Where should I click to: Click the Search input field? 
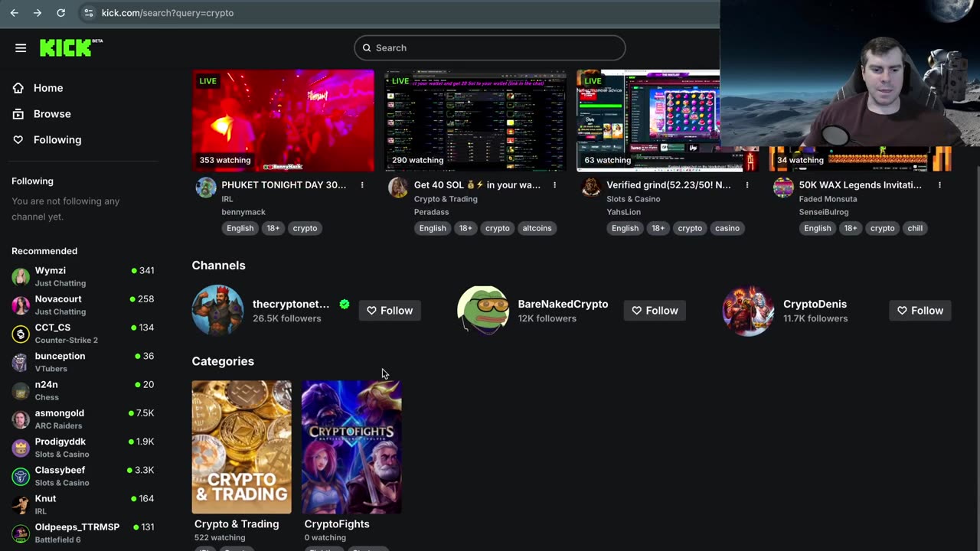tap(490, 47)
